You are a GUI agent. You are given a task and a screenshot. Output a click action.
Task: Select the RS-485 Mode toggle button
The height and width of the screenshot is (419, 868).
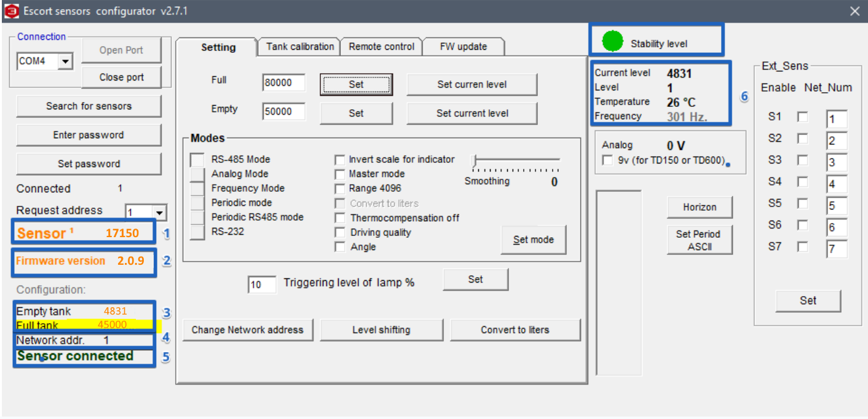pos(197,160)
